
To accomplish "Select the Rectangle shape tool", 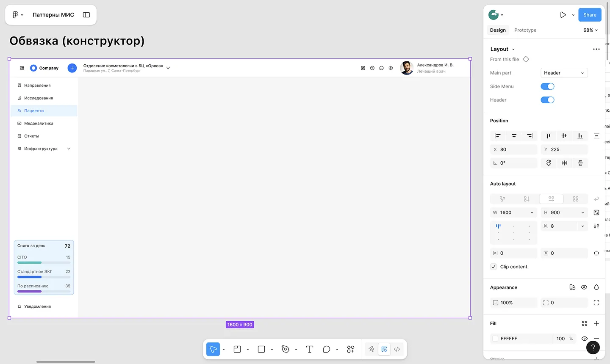I will coord(261,349).
